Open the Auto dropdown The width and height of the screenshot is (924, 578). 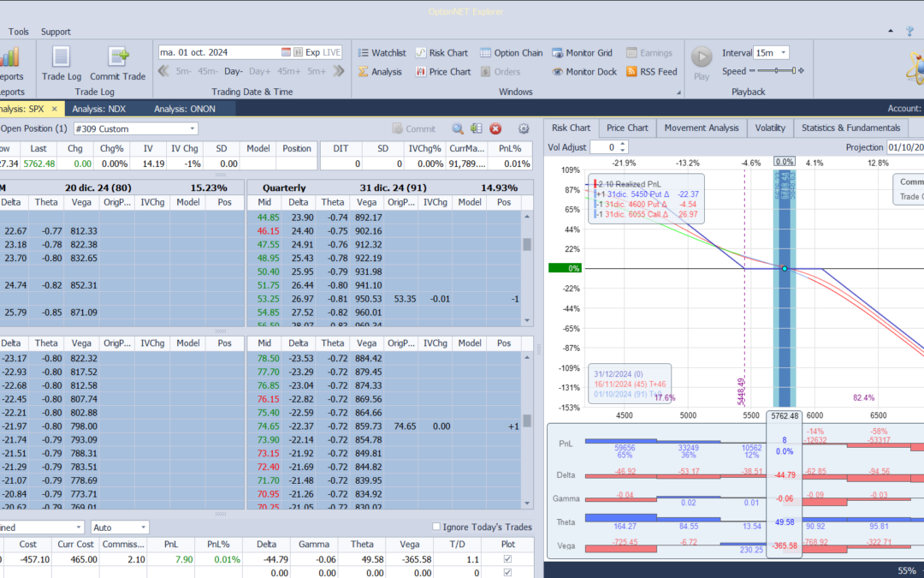[x=143, y=527]
